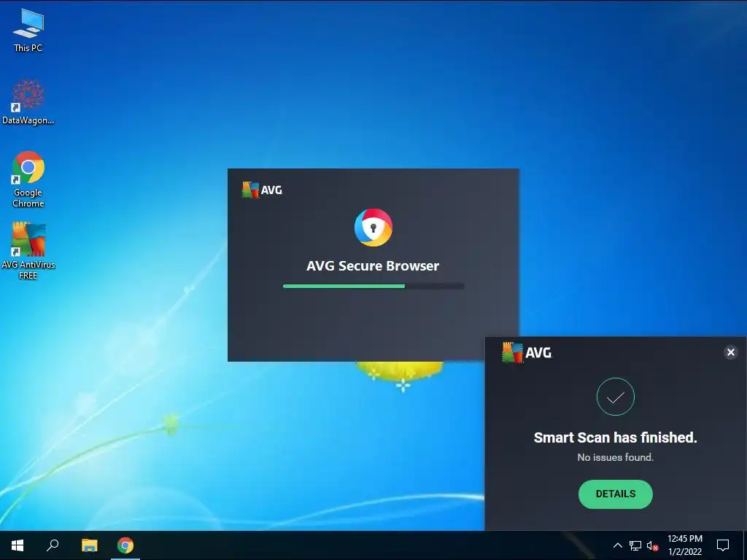
Task: Click the 'Smart Scan has finished.' heading
Action: [615, 437]
